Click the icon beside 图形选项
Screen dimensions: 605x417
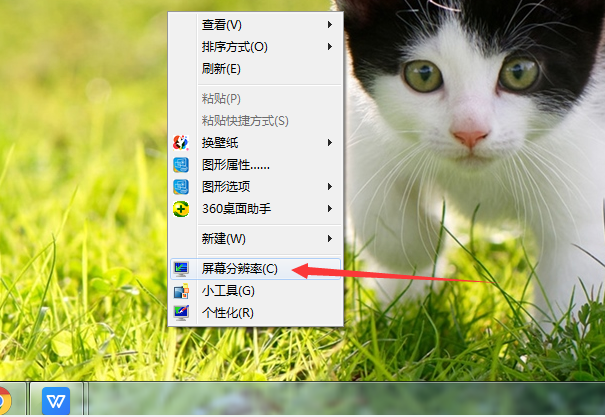click(x=181, y=187)
